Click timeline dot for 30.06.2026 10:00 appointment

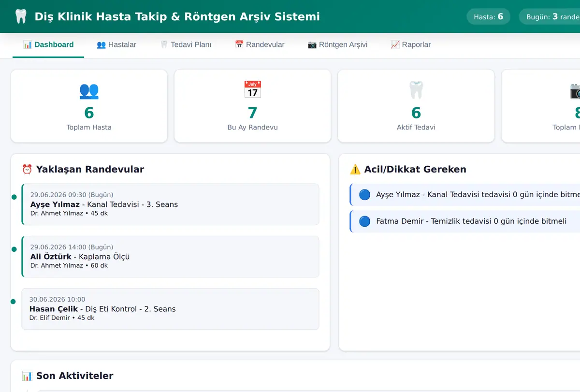[x=14, y=301]
